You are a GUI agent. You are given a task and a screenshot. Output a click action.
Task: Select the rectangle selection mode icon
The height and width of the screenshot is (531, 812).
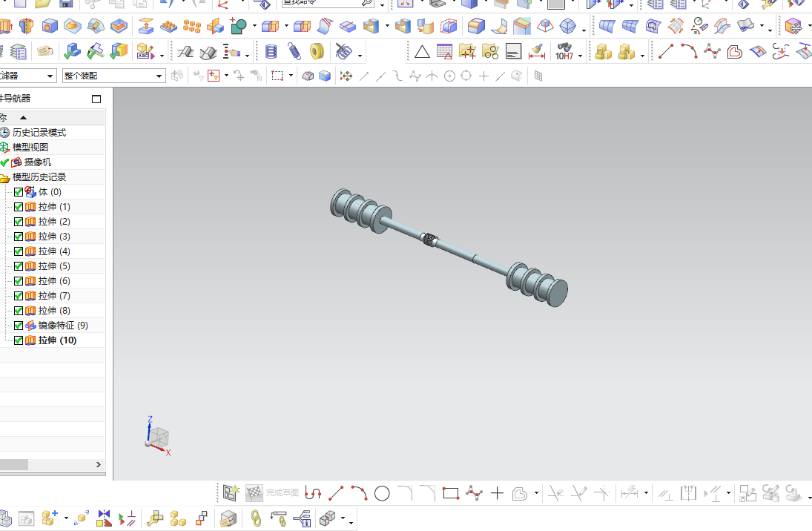(x=277, y=76)
